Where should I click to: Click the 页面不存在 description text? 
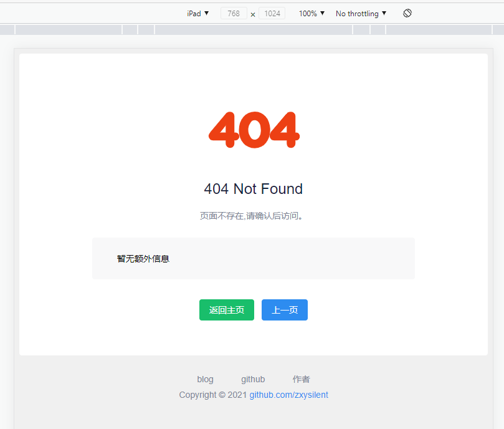252,215
